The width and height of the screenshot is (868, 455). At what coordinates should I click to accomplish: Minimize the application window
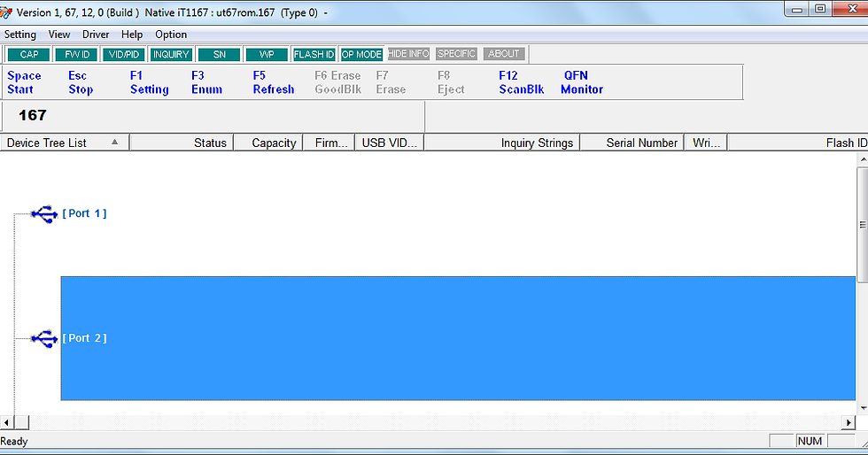[x=797, y=9]
